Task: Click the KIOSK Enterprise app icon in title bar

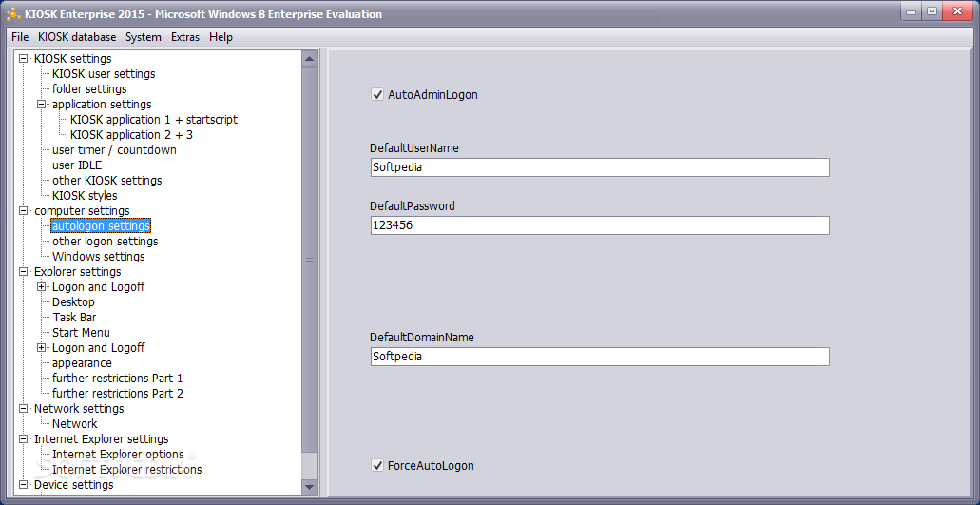Action: pos(13,14)
